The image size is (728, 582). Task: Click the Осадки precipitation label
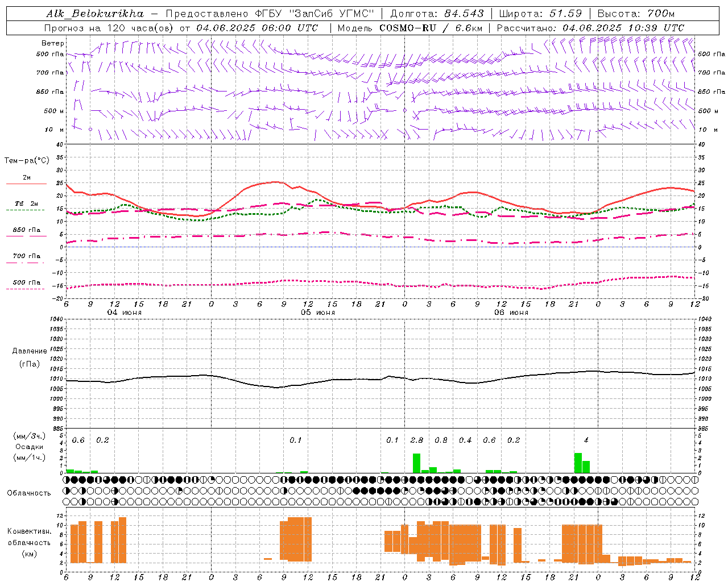(x=30, y=447)
